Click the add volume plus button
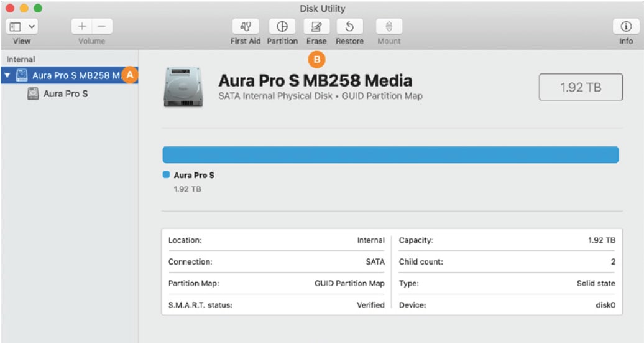644x343 pixels. (81, 27)
